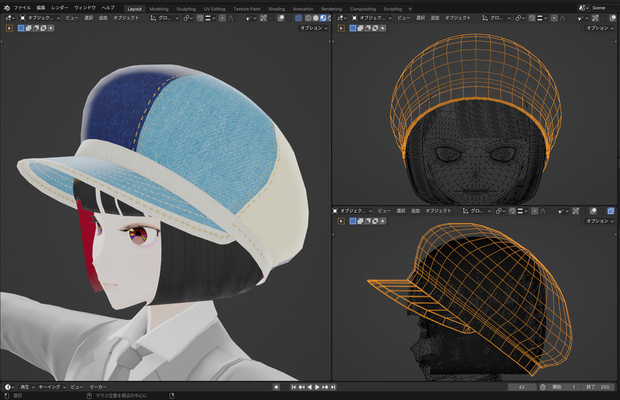Open the object mode dropdown in the left viewport
This screenshot has width=620, height=400.
click(x=40, y=18)
